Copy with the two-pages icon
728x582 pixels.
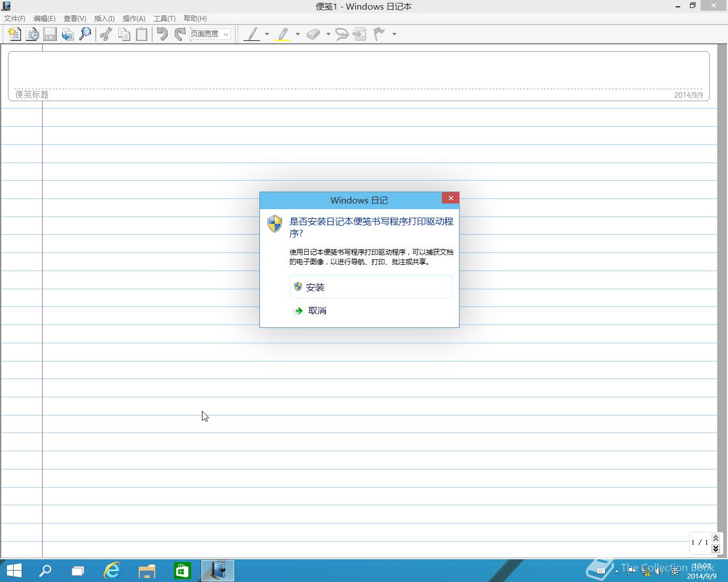click(x=124, y=34)
